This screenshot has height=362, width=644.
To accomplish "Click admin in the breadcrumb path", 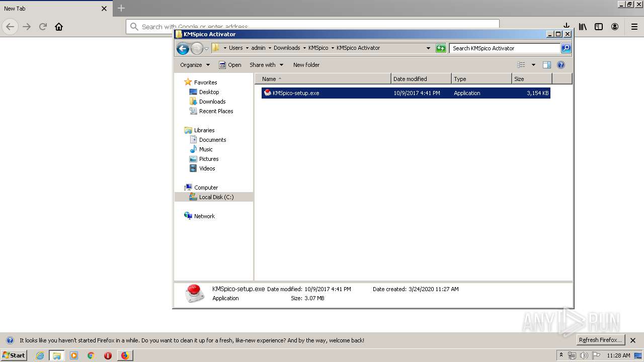I will pos(258,48).
